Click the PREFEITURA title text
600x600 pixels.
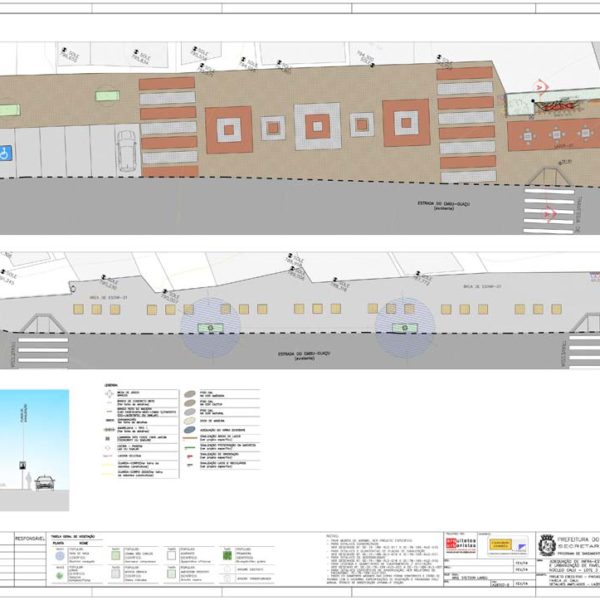pos(577,539)
